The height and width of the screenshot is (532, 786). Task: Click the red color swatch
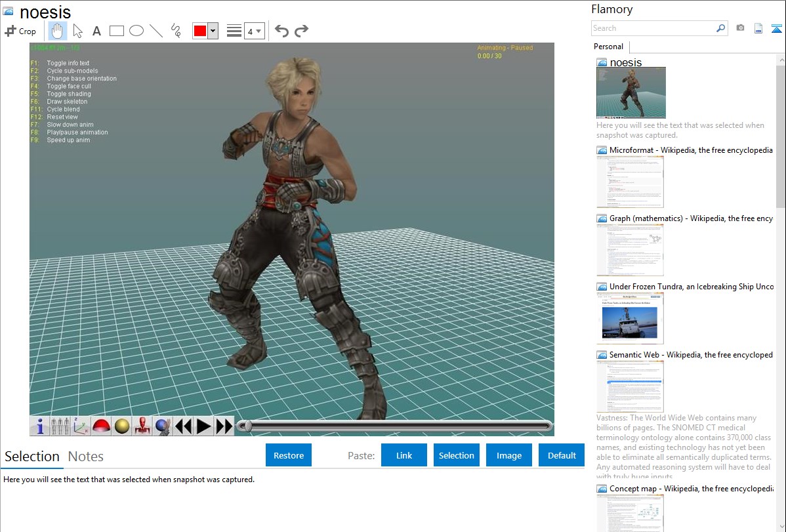pos(200,31)
